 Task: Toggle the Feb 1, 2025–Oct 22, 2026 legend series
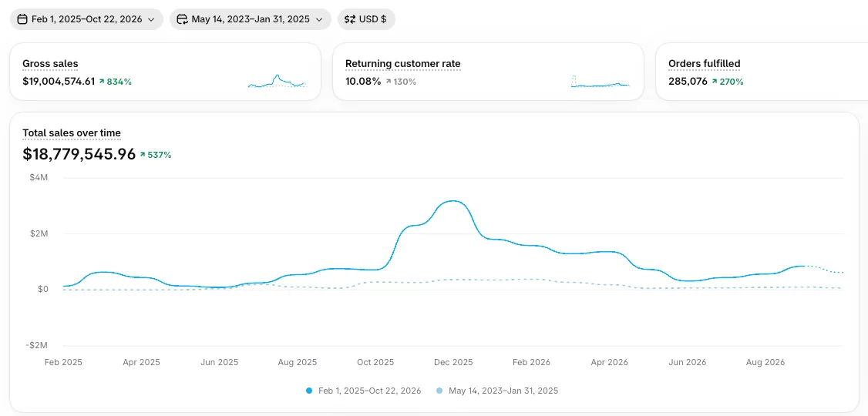[x=364, y=391]
